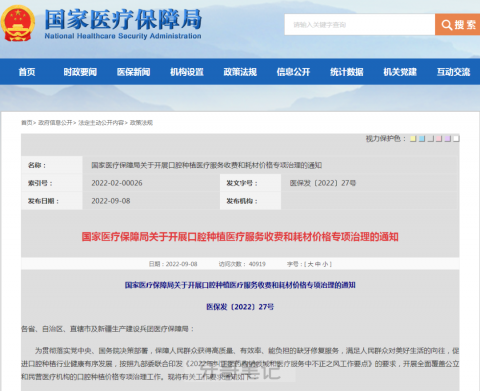The width and height of the screenshot is (480, 391).
Task: Click the national emblem logo
Action: 18,23
